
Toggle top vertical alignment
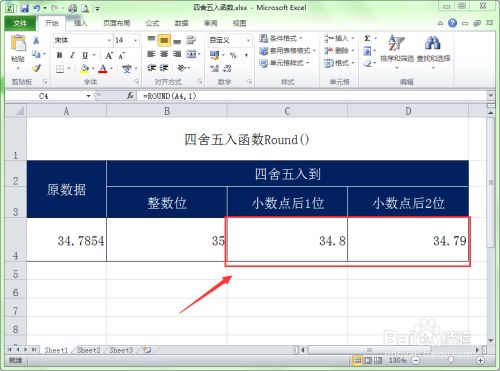pos(151,40)
